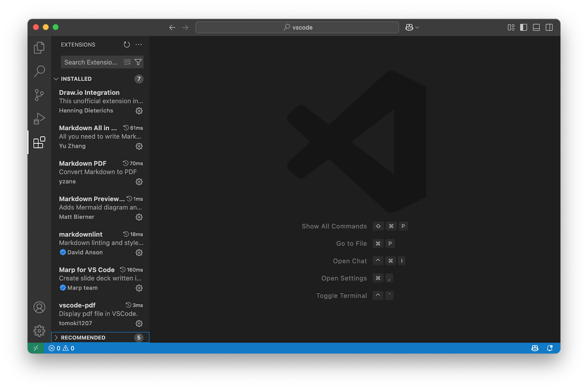Click the 160ms activation time for Marp
Screen dimensions: 588x390
[132, 270]
